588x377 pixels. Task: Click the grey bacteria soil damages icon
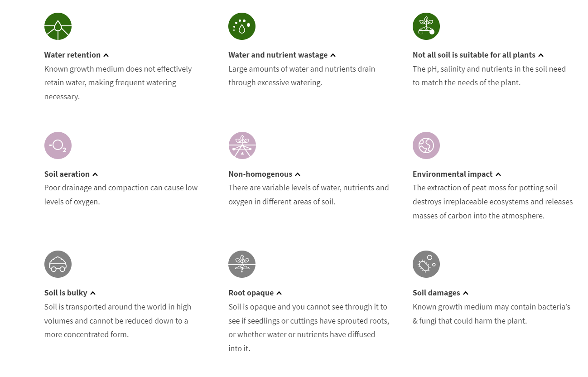pos(426,264)
